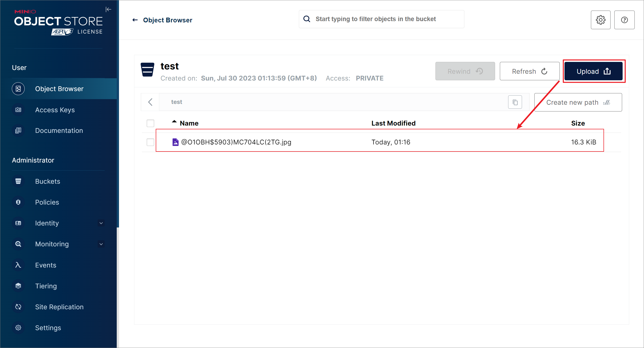
Task: Click the test bucket icon
Action: 147,70
